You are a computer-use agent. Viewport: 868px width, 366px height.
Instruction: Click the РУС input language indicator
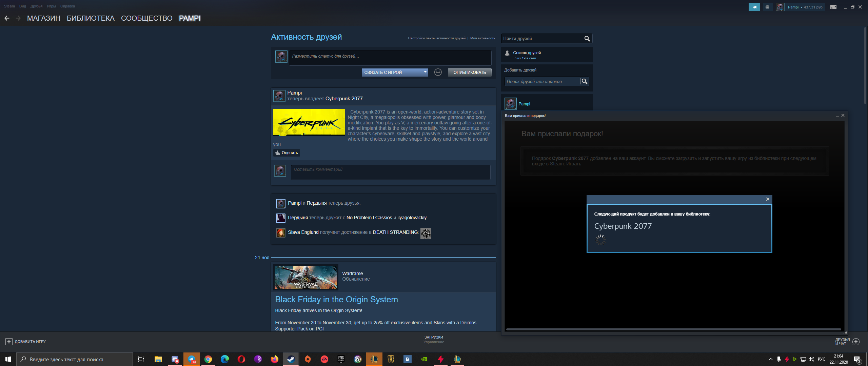[822, 359]
